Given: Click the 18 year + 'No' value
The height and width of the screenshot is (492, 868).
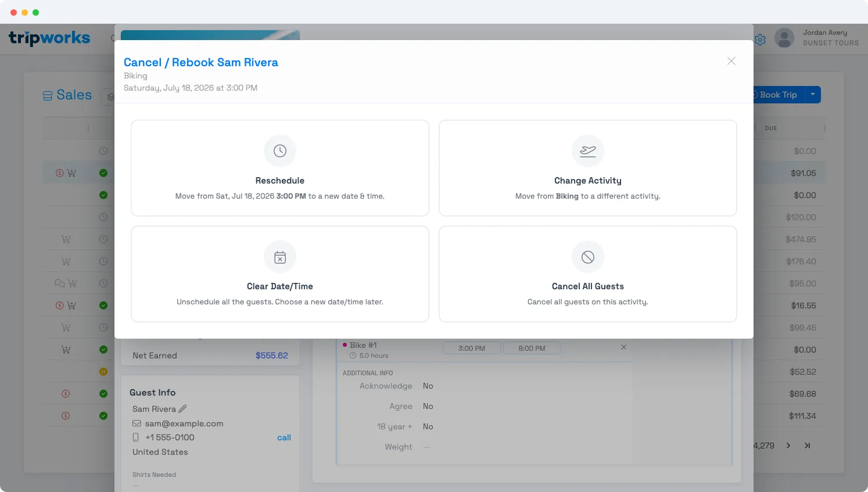Looking at the screenshot, I should (x=428, y=426).
